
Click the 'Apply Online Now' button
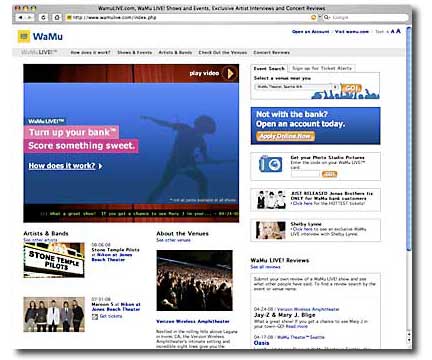(285, 136)
